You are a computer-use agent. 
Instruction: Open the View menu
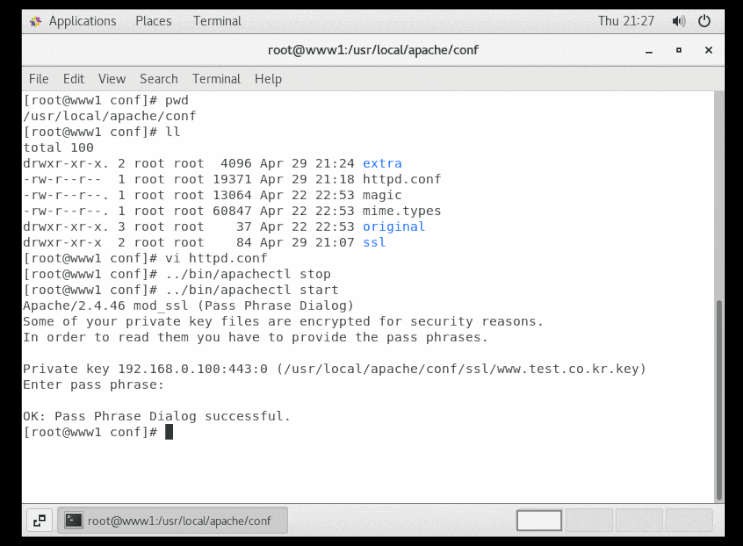(x=112, y=79)
